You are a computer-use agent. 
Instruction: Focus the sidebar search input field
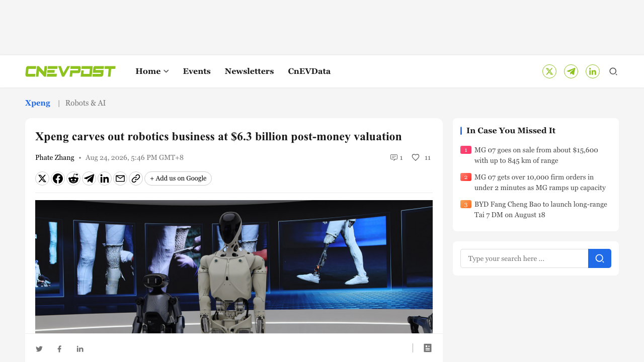tap(524, 258)
